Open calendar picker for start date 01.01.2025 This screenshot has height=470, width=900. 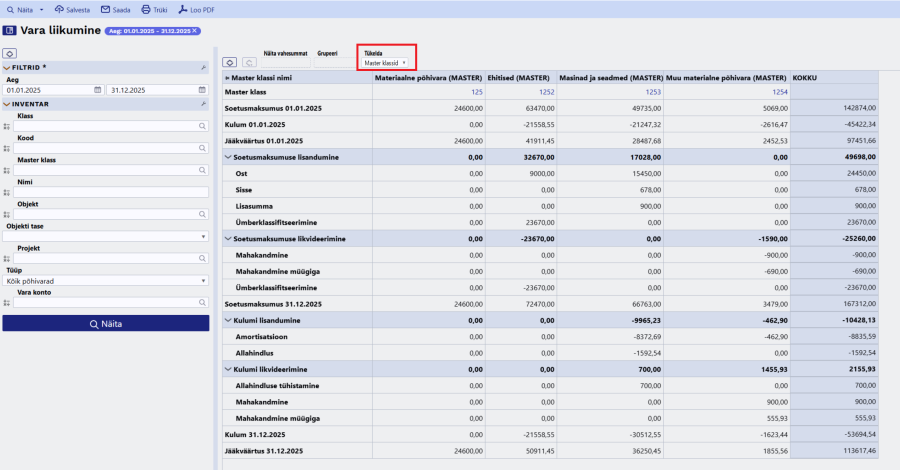click(98, 90)
